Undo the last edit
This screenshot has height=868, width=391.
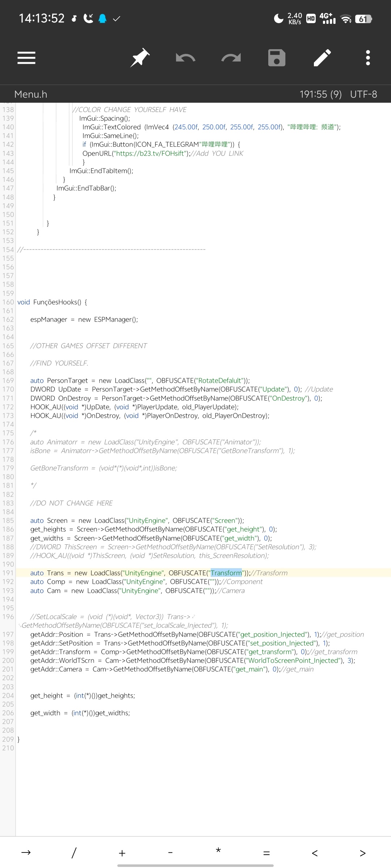(185, 58)
